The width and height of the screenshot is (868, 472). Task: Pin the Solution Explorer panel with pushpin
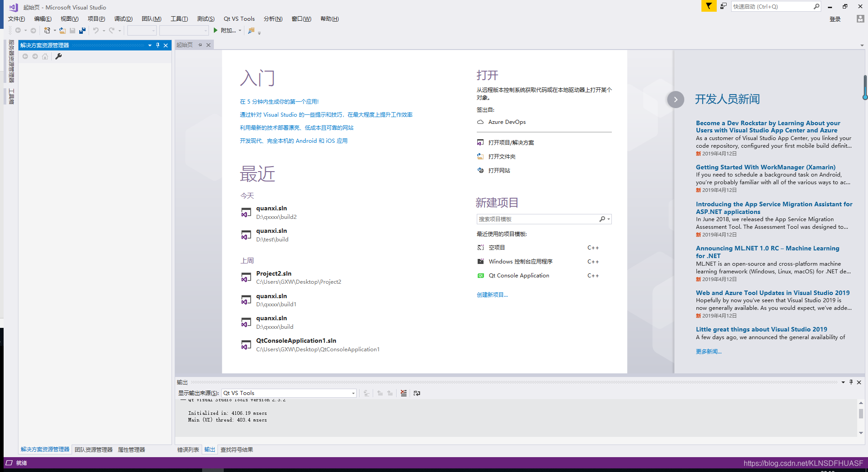point(158,45)
